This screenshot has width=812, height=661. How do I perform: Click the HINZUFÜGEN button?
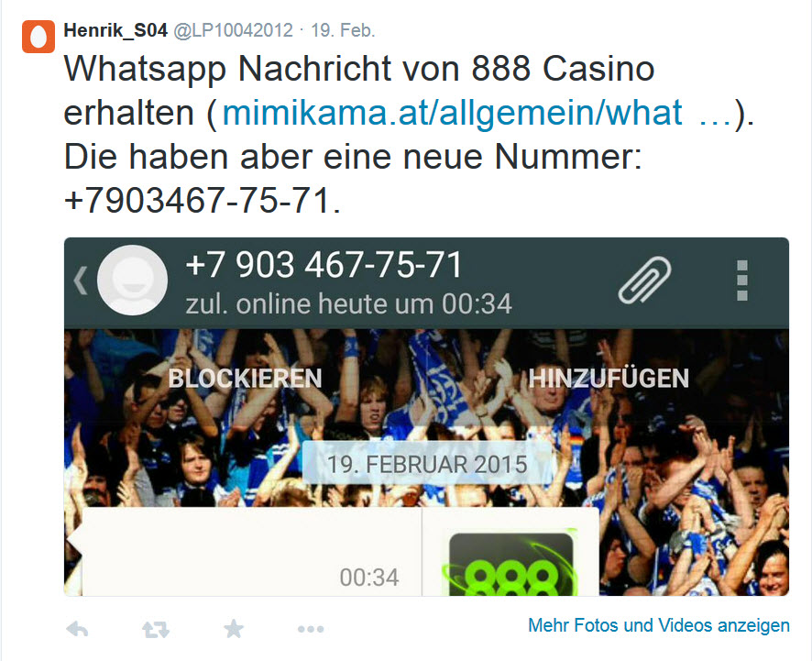609,378
